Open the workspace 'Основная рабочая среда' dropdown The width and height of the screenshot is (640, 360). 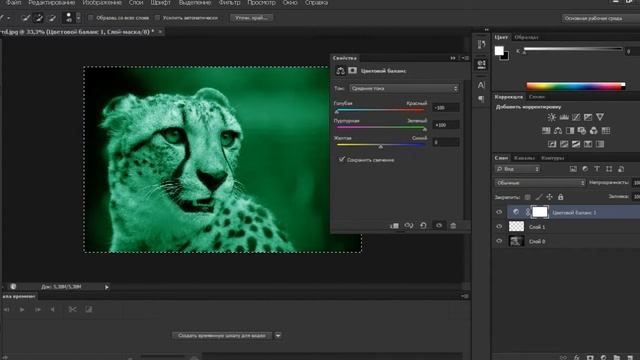pos(601,18)
